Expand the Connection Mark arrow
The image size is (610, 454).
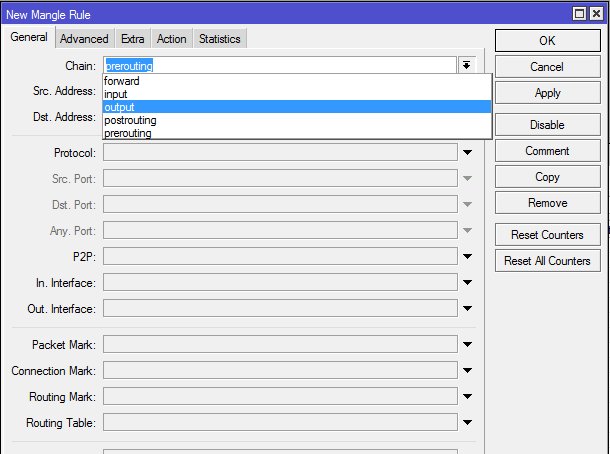tap(467, 371)
